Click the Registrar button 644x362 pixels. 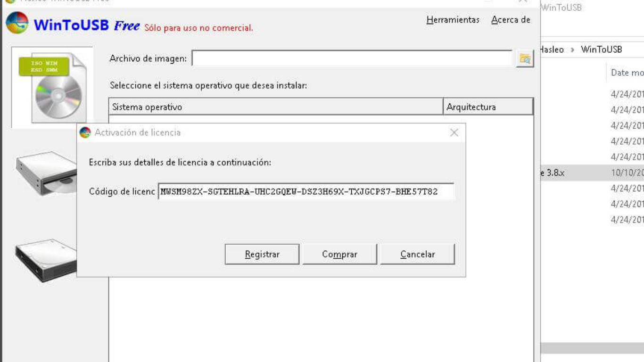point(262,254)
